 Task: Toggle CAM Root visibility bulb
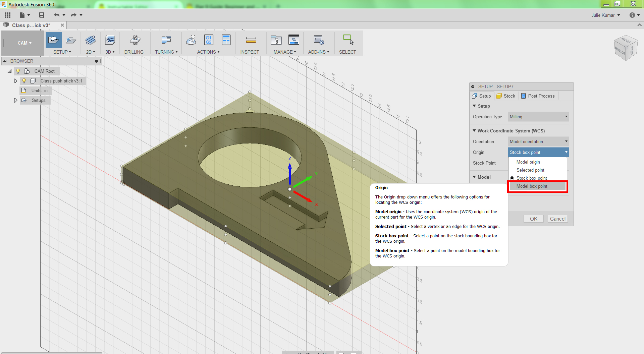click(18, 71)
